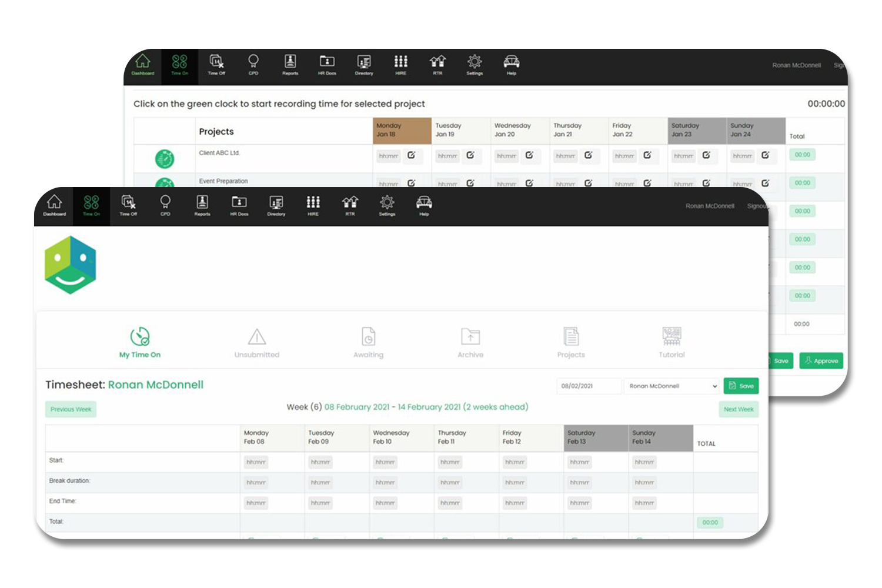Image resolution: width=882 pixels, height=588 pixels.
Task: Open the Tutorial tab
Action: [671, 343]
